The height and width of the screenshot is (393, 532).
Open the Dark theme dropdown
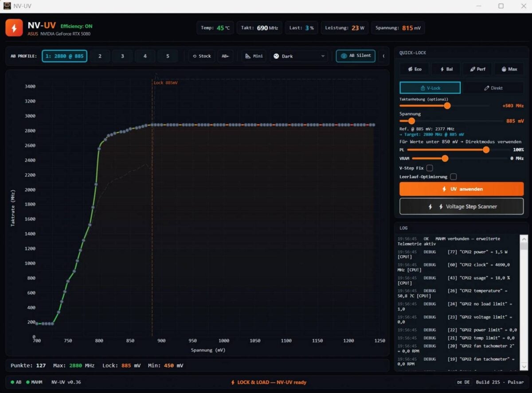tap(299, 56)
